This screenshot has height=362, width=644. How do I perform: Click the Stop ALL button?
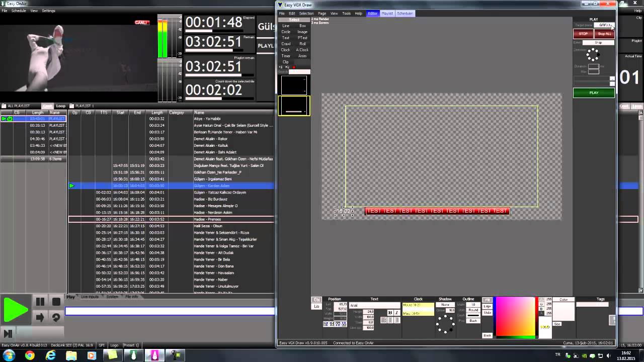[x=604, y=34]
